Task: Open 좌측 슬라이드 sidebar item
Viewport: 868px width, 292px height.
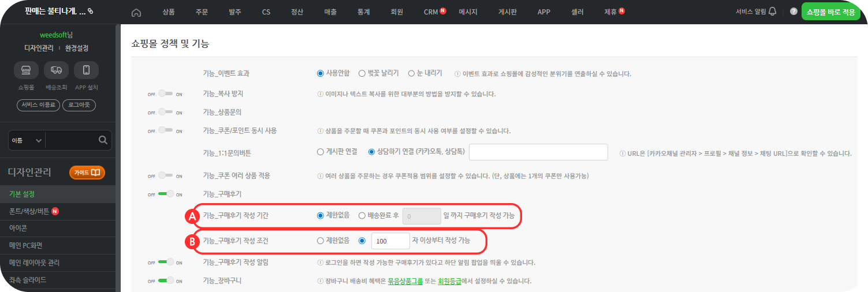Action: click(x=58, y=280)
